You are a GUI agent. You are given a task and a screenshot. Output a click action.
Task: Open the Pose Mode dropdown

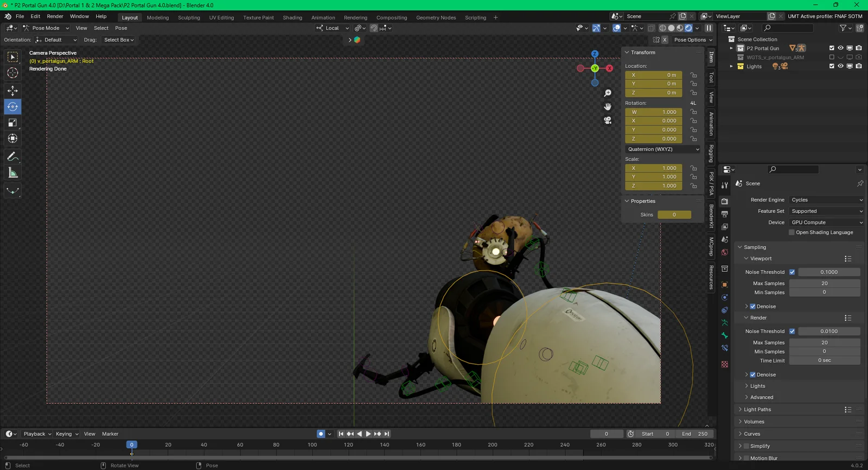pyautogui.click(x=46, y=28)
